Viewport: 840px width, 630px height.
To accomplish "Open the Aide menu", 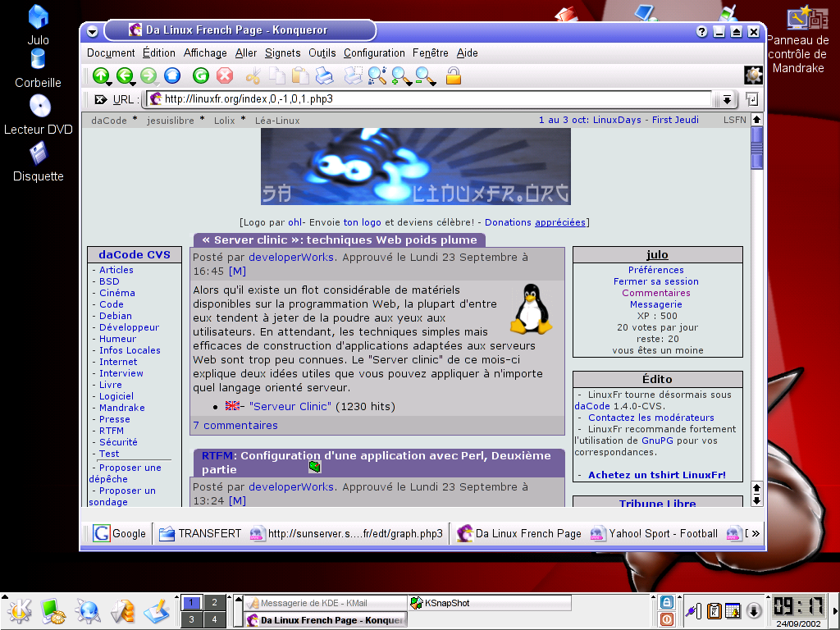I will click(467, 53).
